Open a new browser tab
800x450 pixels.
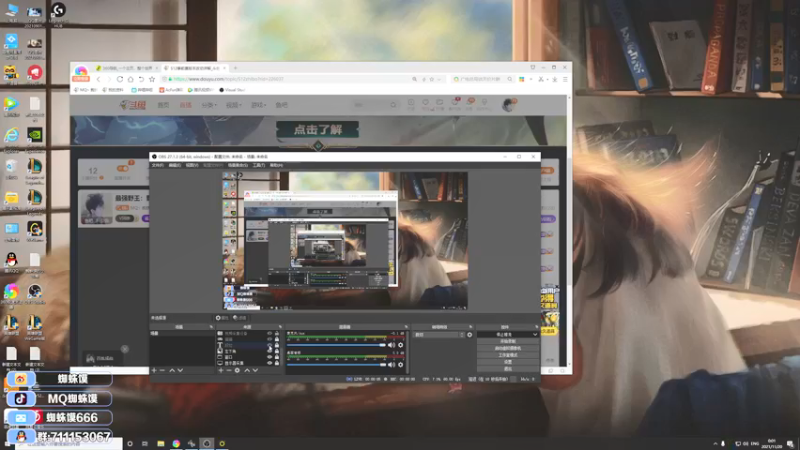(235, 67)
